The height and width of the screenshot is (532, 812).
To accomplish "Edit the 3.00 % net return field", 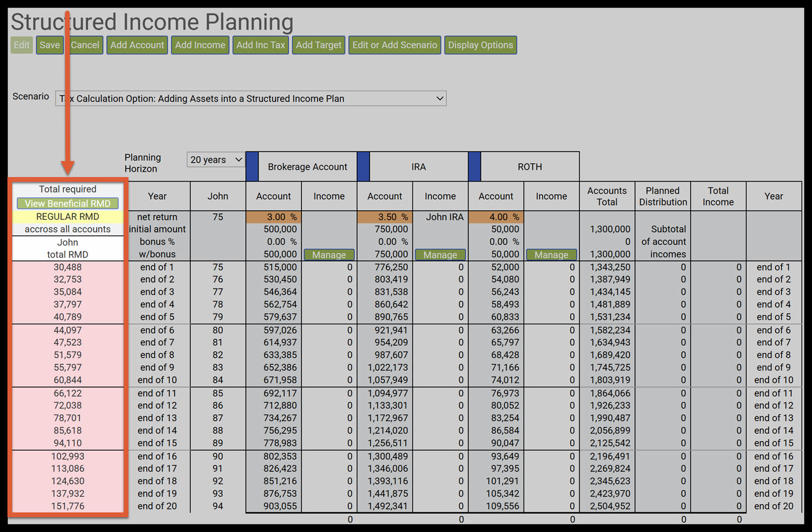I will tap(273, 217).
